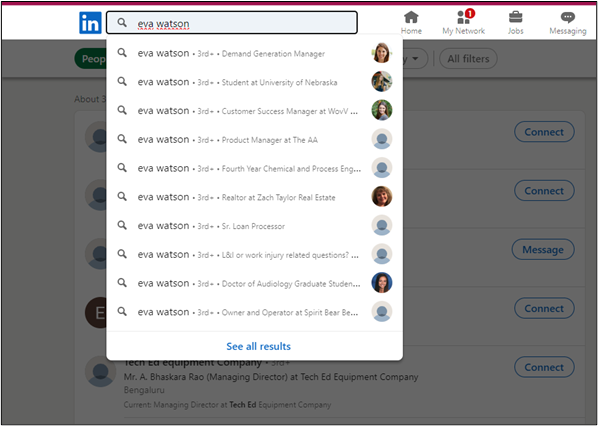This screenshot has width=598, height=426.
Task: Click search icon beside Fourth Year Chemical suggestion
Action: coord(122,167)
